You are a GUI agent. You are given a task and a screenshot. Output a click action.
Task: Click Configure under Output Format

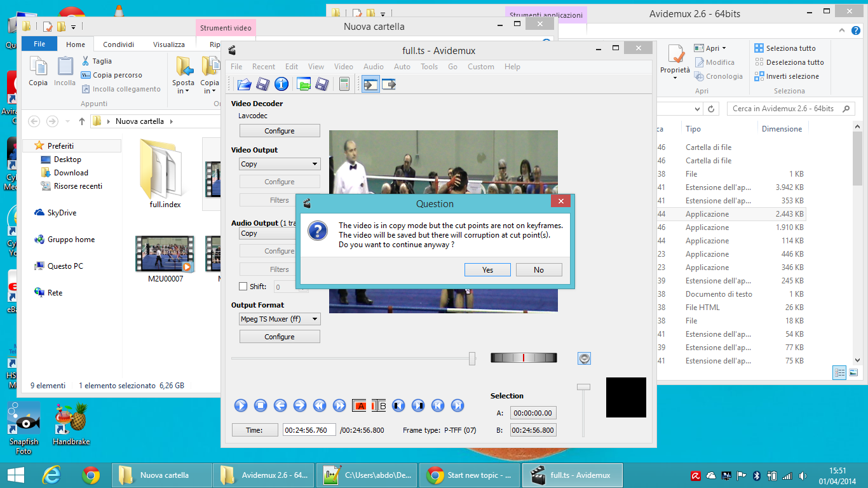280,337
